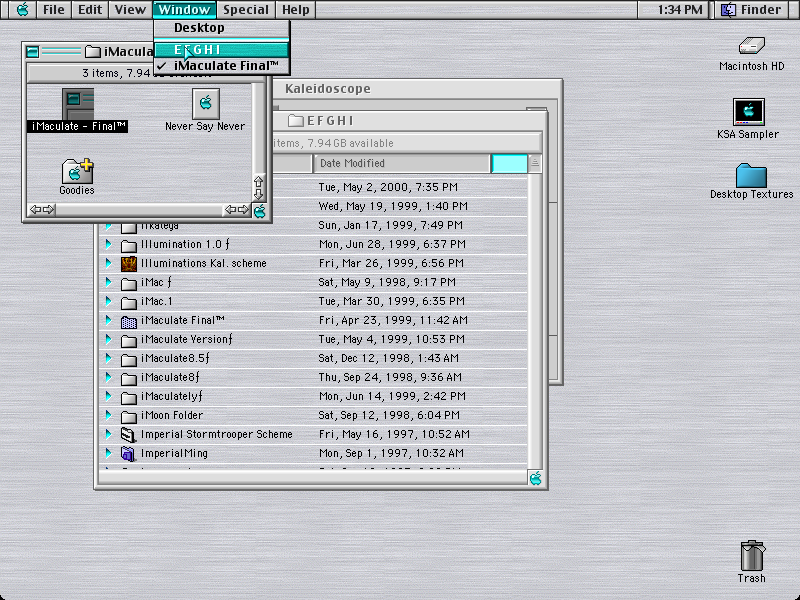The height and width of the screenshot is (600, 800).
Task: Click the date Thu, Sep 24, 1998, 9:36 AM
Action: (390, 377)
